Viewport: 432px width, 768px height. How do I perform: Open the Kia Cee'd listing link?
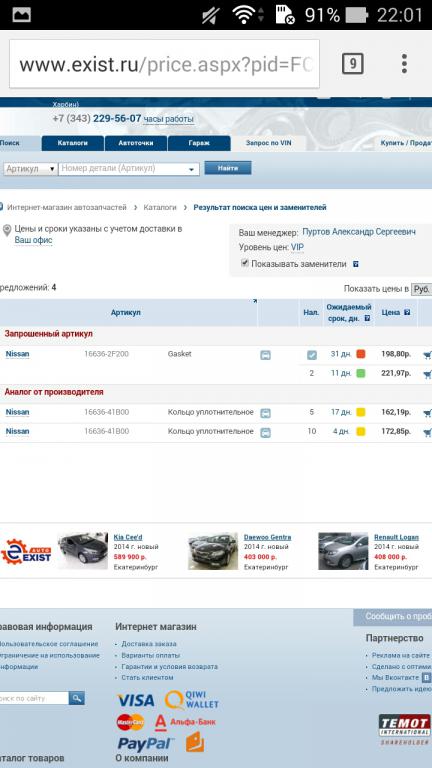128,537
